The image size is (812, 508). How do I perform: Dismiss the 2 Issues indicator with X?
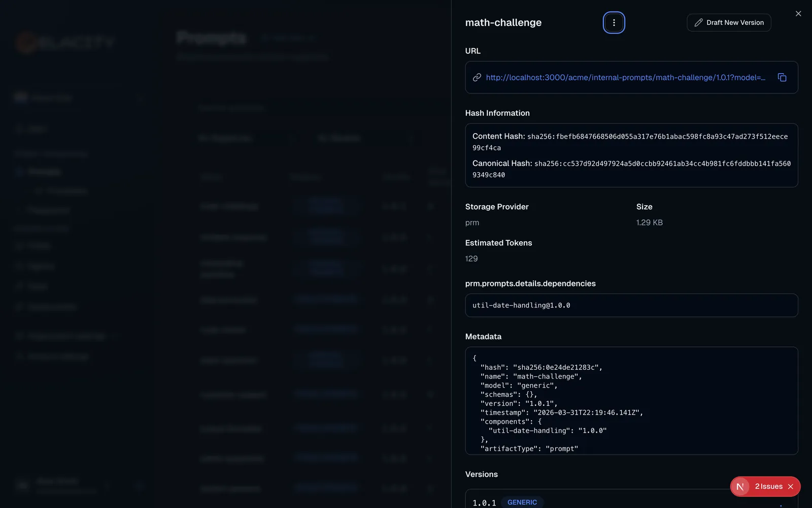click(x=791, y=486)
